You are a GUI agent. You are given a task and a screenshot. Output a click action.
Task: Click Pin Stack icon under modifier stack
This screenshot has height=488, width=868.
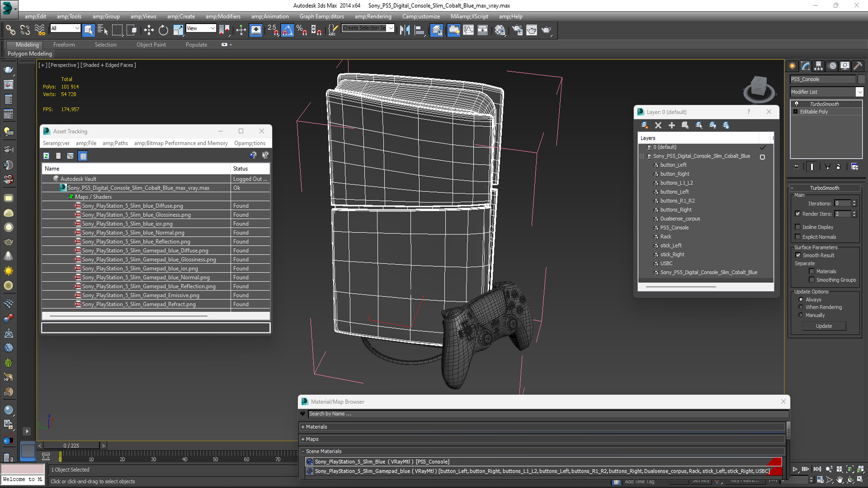coord(796,167)
